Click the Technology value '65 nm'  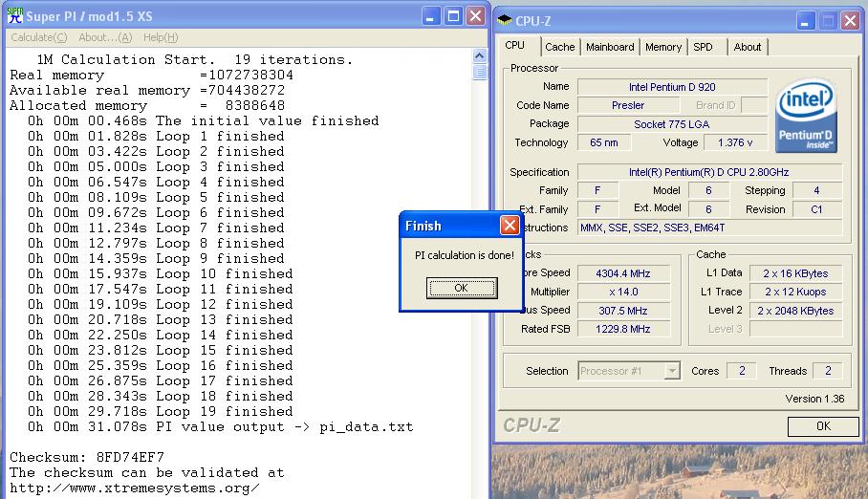click(604, 142)
